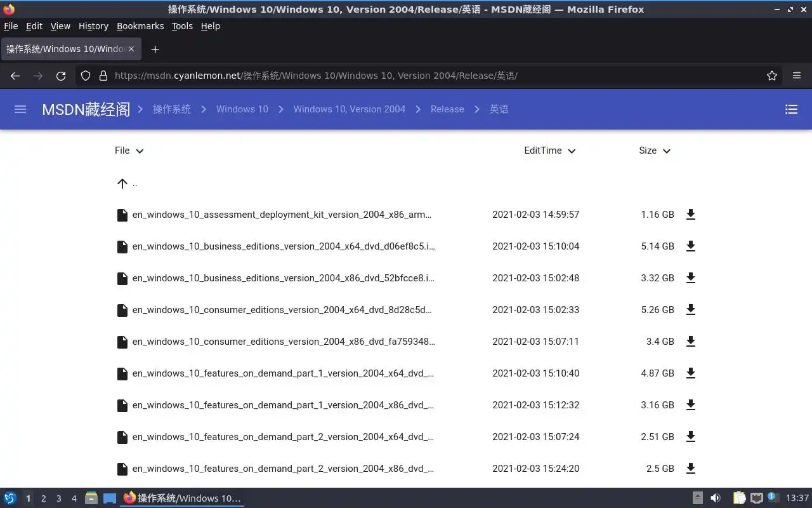This screenshot has width=812, height=508.
Task: Download consumer_editions x64 dvd_8d28c5d file
Action: point(691,310)
